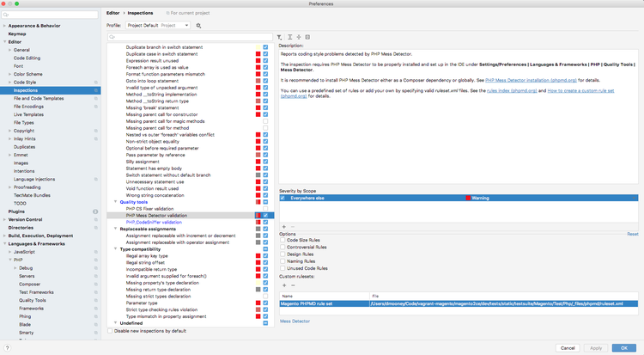Uncheck the Everywhere else scope checkbox
This screenshot has height=355, width=644.
pyautogui.click(x=283, y=198)
